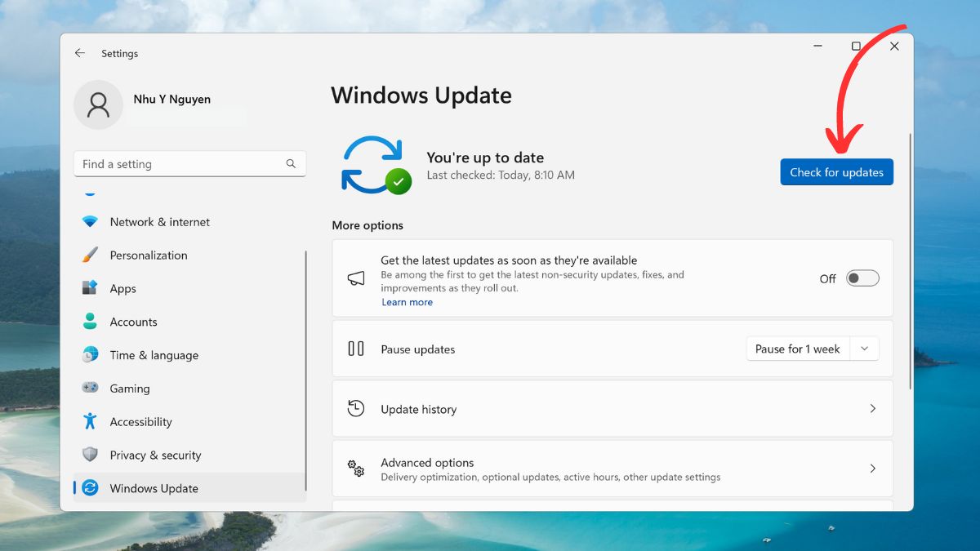980x551 pixels.
Task: Open Time & language settings
Action: pos(189,355)
